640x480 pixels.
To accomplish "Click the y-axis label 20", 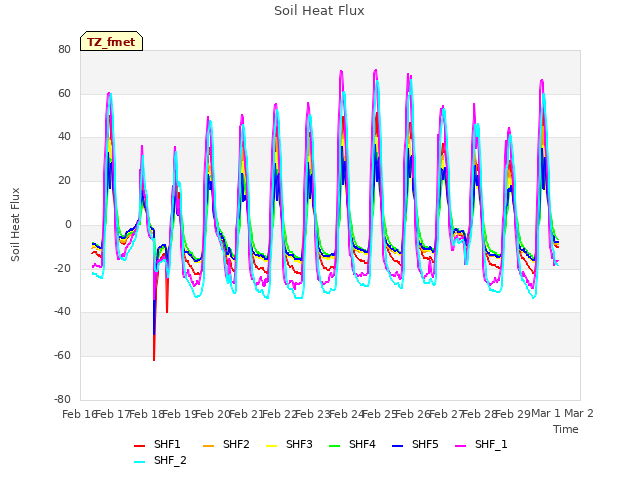I will (x=64, y=180).
